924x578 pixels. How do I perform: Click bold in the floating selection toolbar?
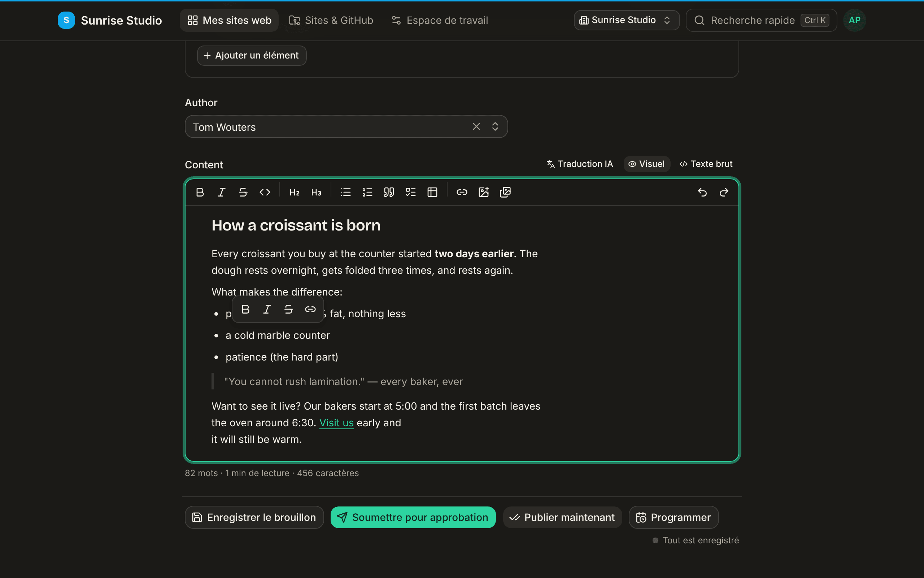[245, 309]
